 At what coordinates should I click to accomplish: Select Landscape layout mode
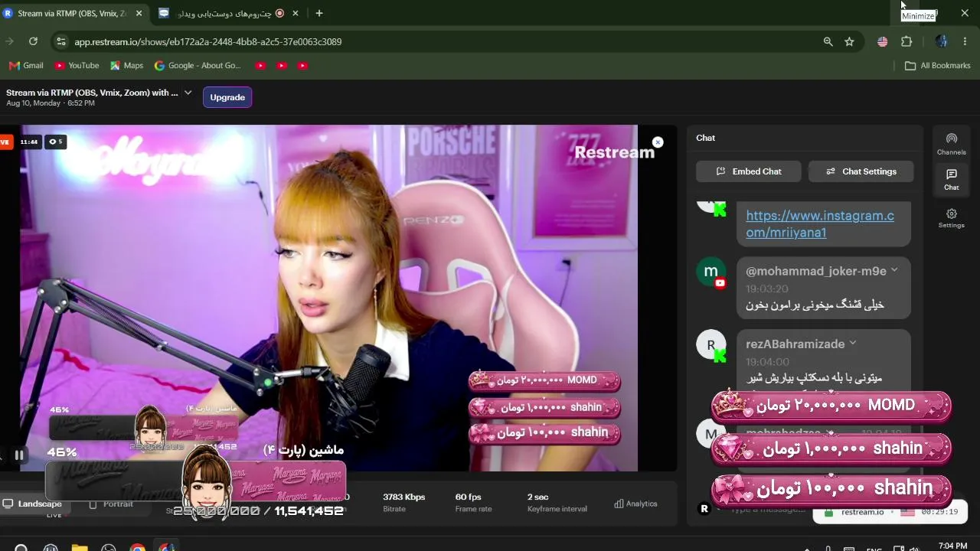tap(33, 504)
